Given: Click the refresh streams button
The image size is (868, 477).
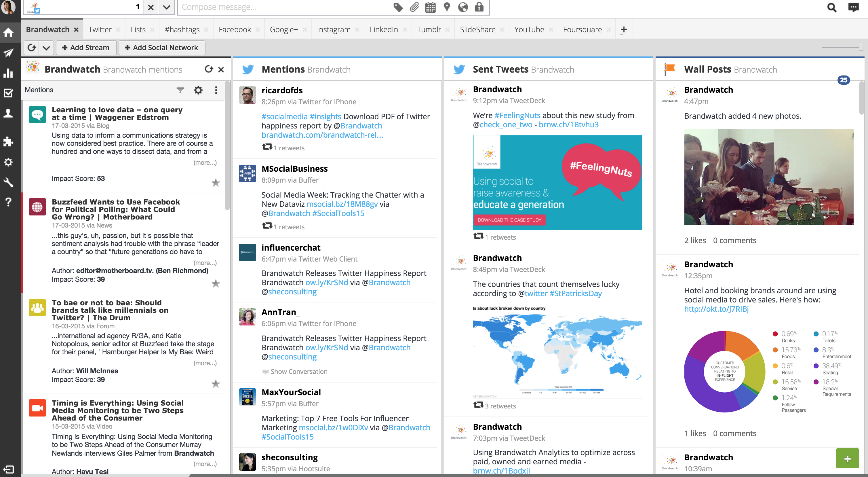Looking at the screenshot, I should point(32,48).
